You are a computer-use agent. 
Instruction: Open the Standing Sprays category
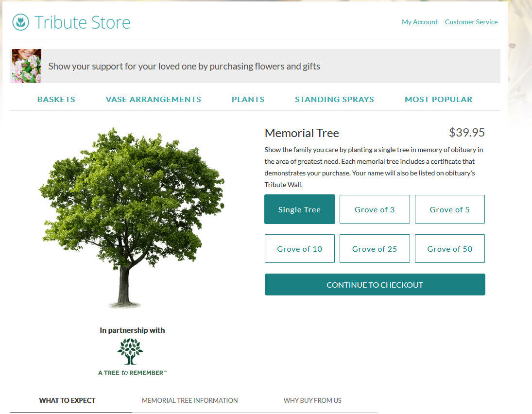pos(334,99)
